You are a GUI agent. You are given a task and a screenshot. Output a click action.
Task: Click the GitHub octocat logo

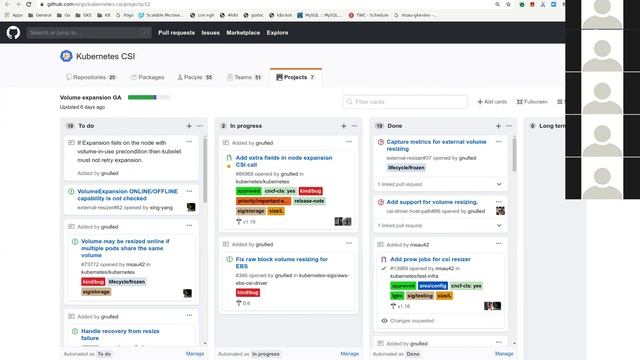(13, 33)
